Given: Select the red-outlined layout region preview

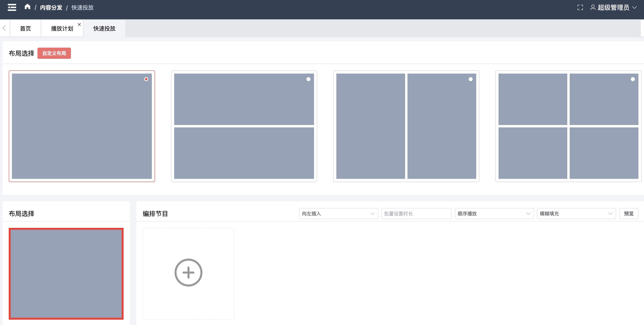Looking at the screenshot, I should (66, 274).
